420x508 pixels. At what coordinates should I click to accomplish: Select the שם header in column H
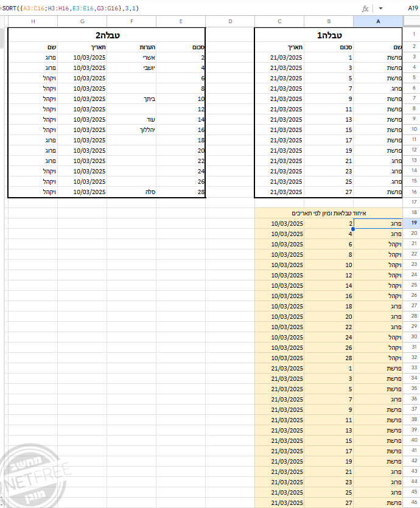tap(33, 47)
